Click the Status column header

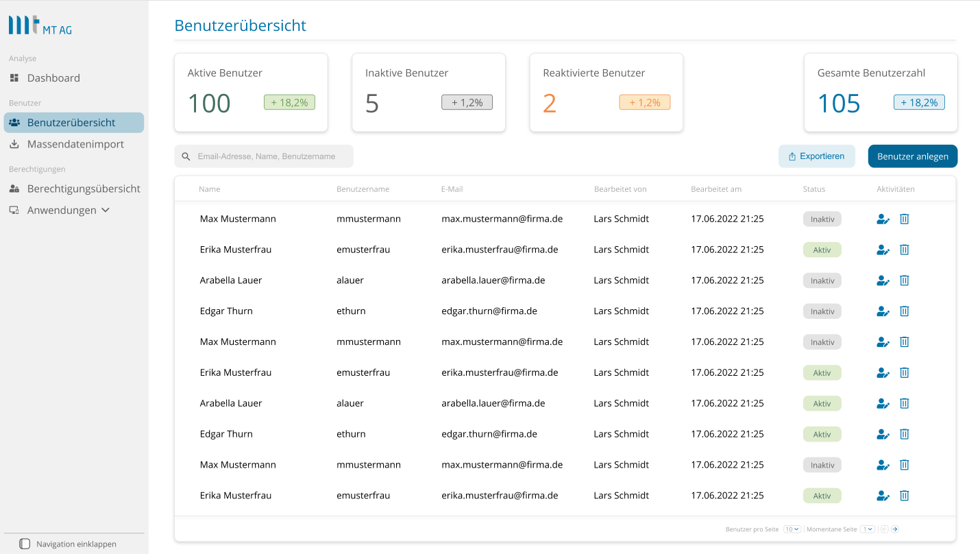(814, 189)
